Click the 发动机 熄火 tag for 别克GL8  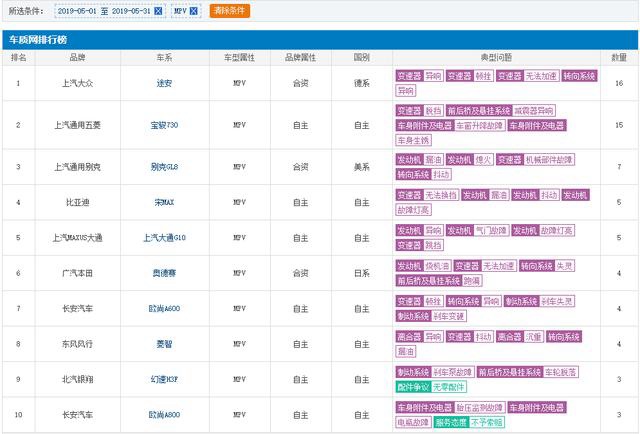[x=469, y=160]
